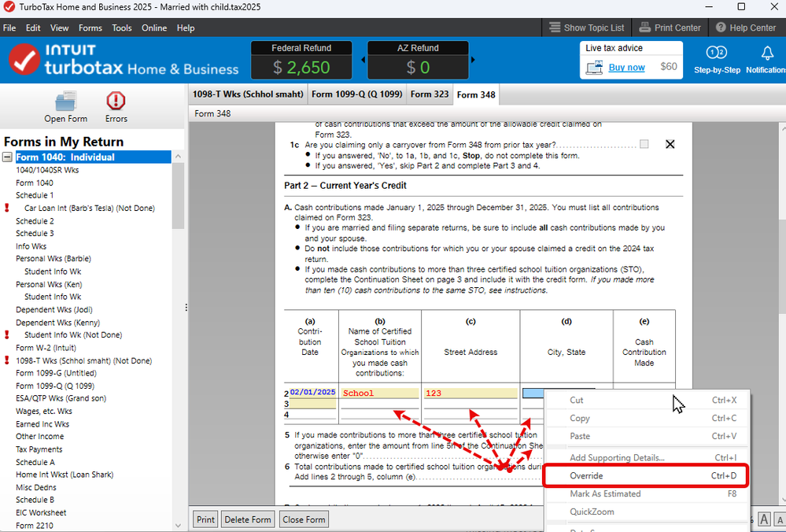Click right arrow beside AZ Refund
This screenshot has width=786, height=532.
[473, 60]
